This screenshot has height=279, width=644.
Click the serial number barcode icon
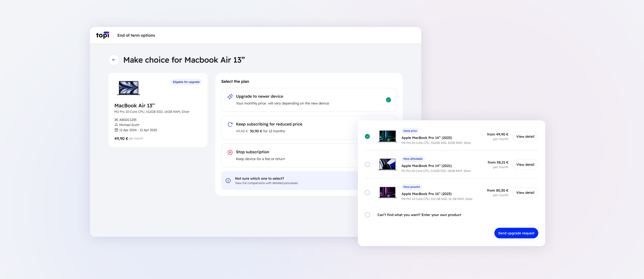(x=116, y=120)
